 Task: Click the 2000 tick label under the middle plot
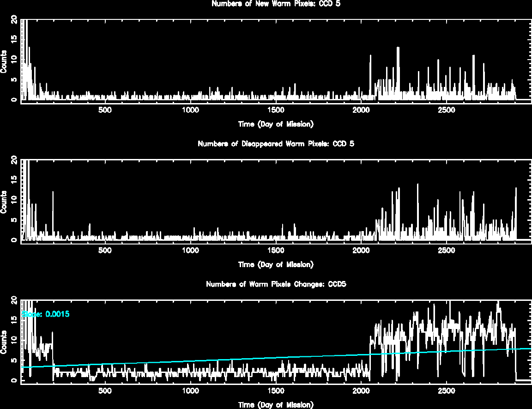click(361, 250)
